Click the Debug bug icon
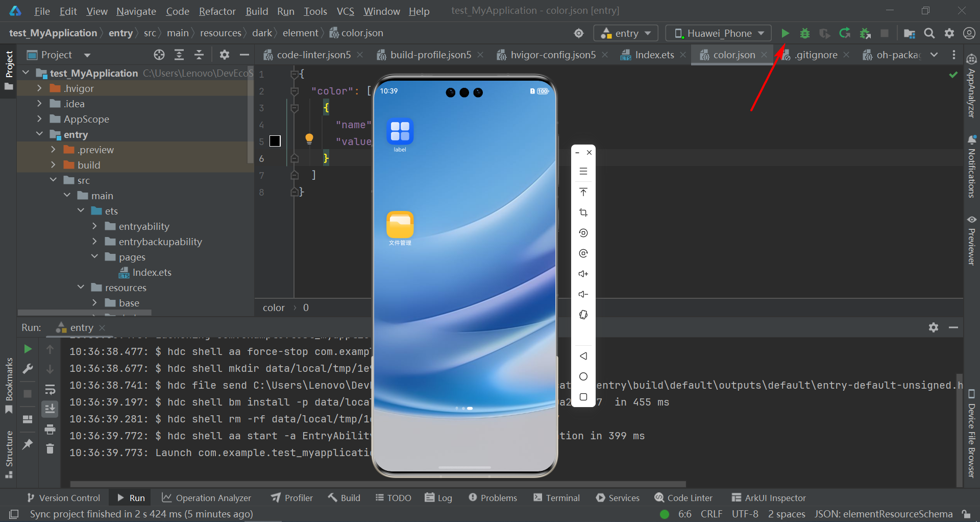 tap(805, 33)
